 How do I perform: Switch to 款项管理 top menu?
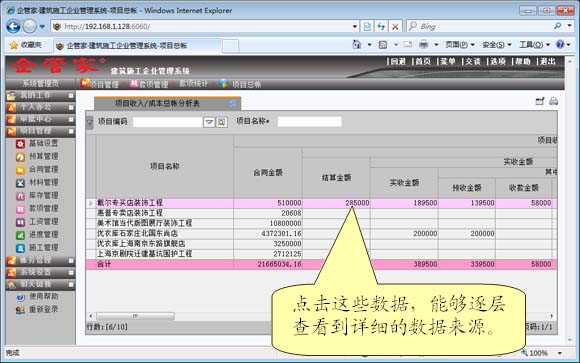point(149,84)
